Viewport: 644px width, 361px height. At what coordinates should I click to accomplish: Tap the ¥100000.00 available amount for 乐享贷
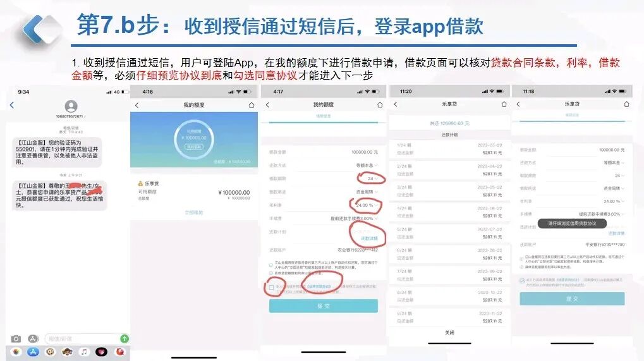point(234,192)
